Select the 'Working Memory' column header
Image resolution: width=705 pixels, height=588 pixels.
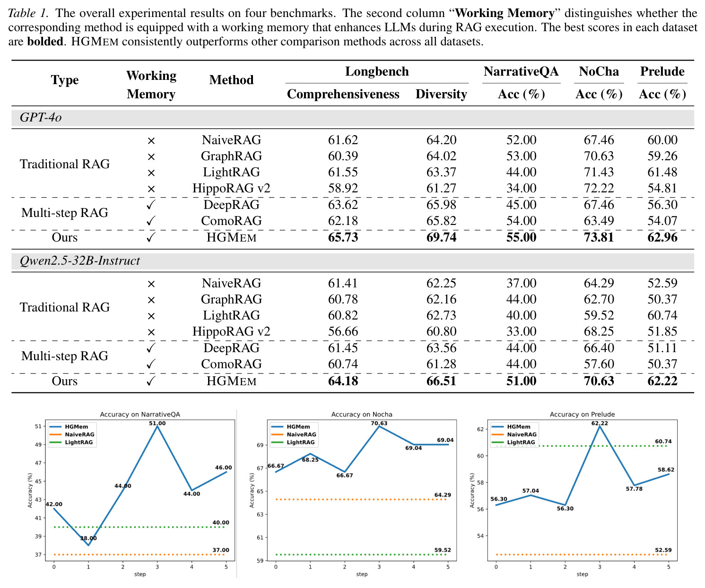coord(151,85)
